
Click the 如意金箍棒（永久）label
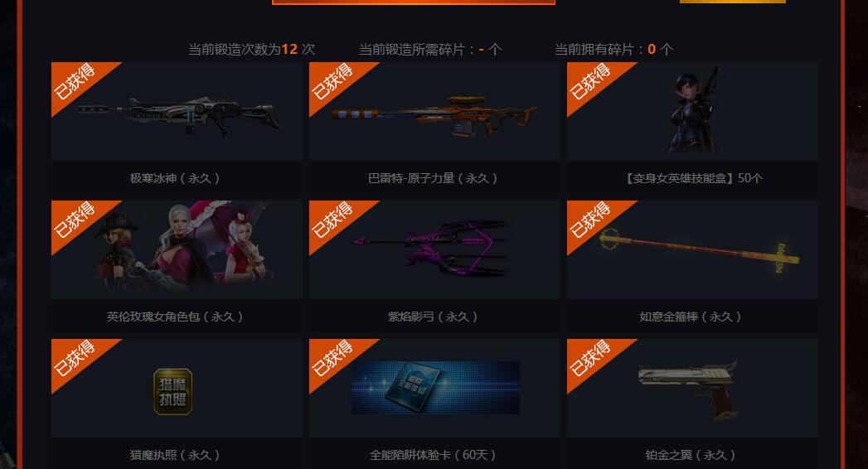click(x=691, y=317)
